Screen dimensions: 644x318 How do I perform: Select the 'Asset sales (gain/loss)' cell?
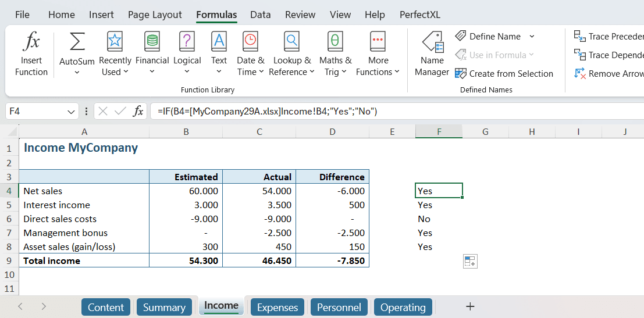point(84,246)
